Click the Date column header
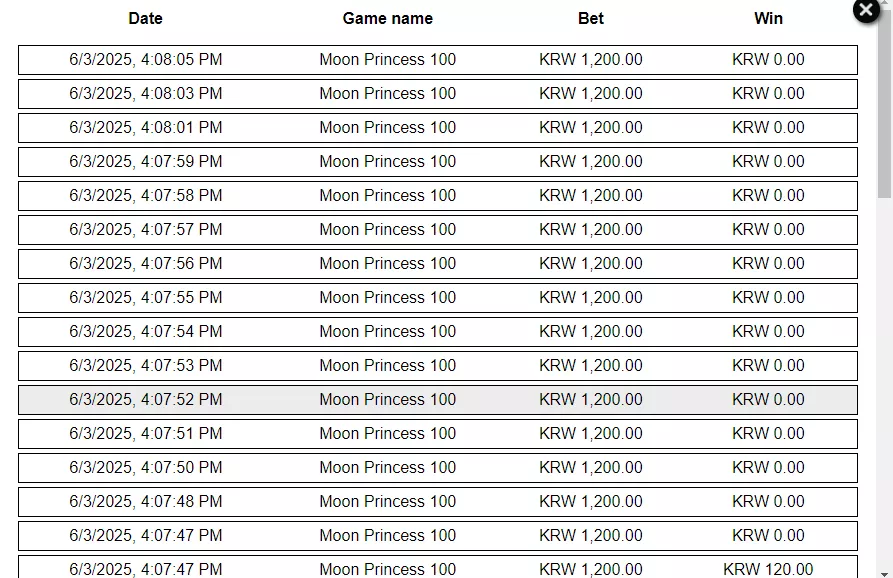The width and height of the screenshot is (893, 578). [145, 18]
